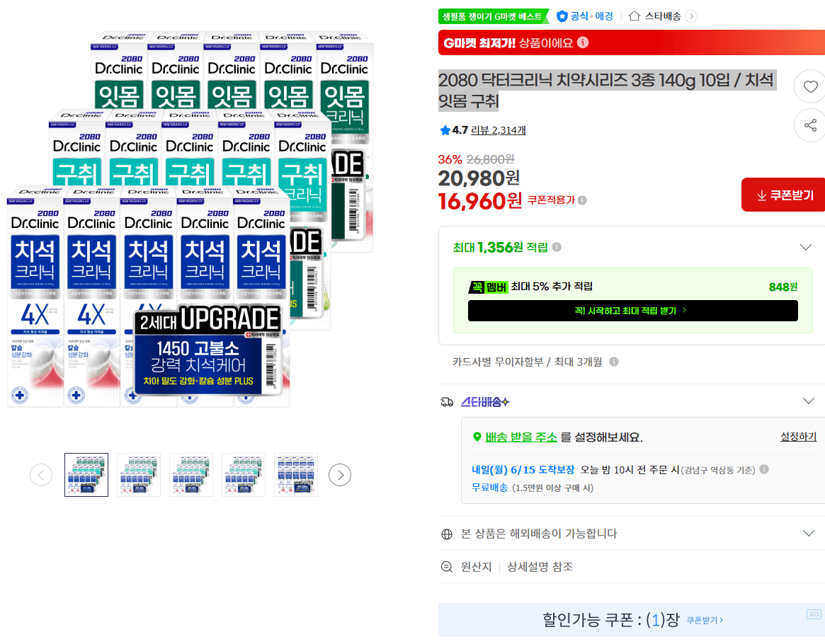Click the AD badge on coupon banner
Viewport: 825px width, 644px height.
814,614
